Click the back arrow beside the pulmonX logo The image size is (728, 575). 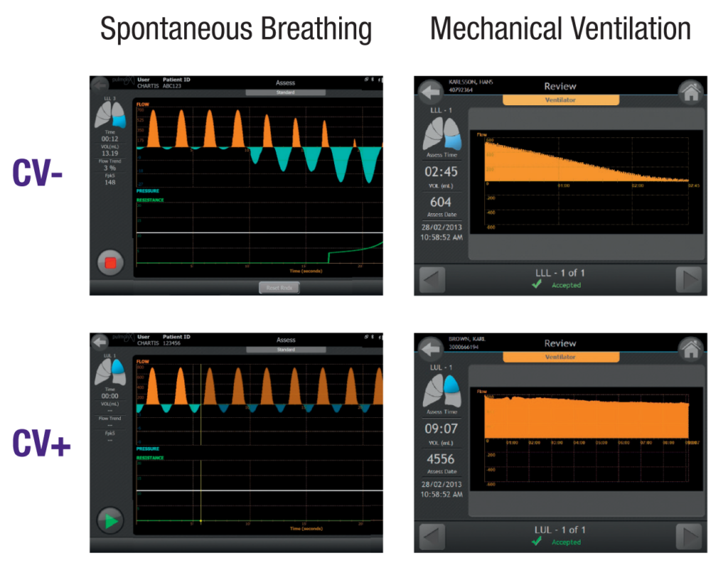click(x=100, y=83)
